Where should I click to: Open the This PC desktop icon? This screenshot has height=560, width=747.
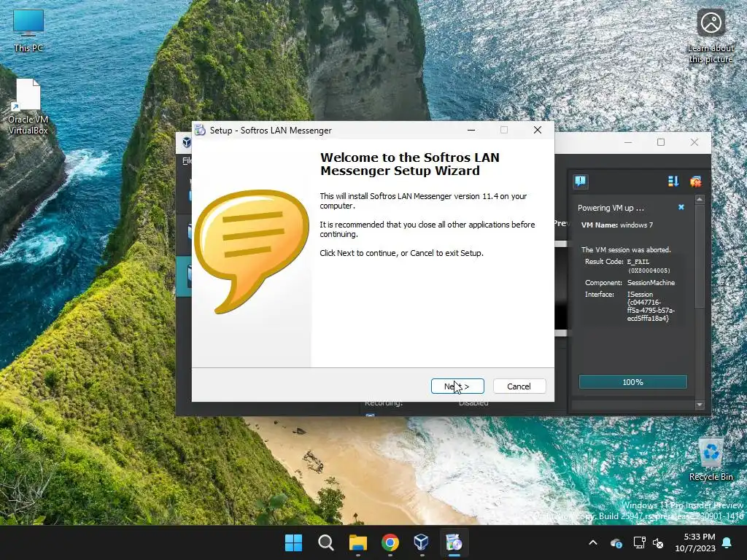pyautogui.click(x=28, y=31)
